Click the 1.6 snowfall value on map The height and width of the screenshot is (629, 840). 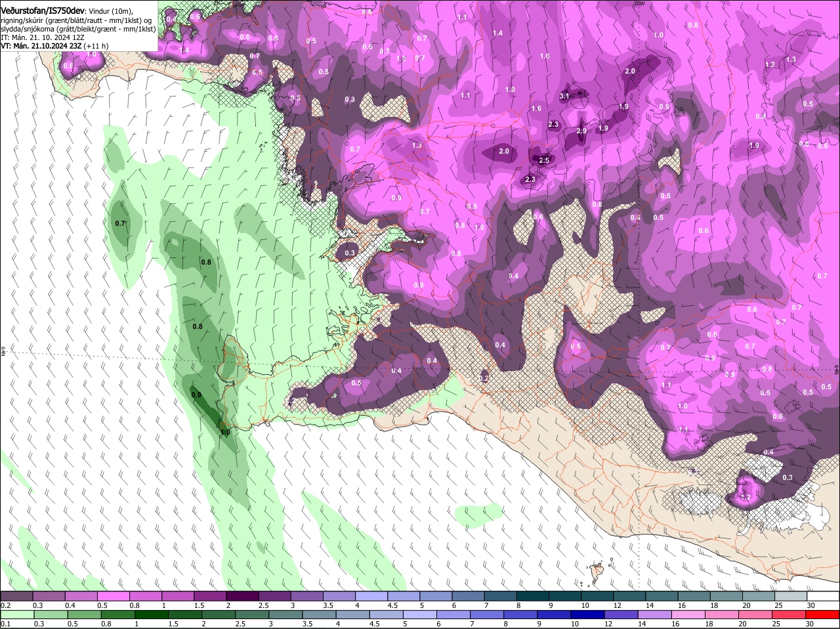(536, 108)
